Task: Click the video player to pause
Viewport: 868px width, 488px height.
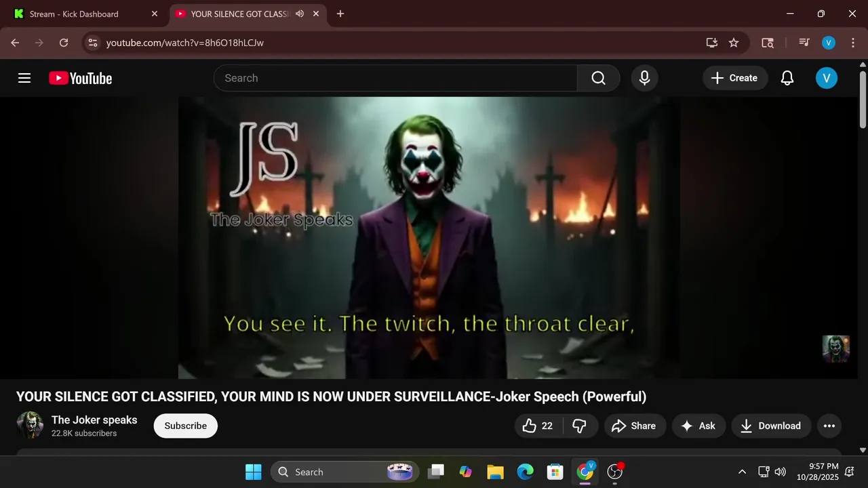Action: pyautogui.click(x=429, y=237)
